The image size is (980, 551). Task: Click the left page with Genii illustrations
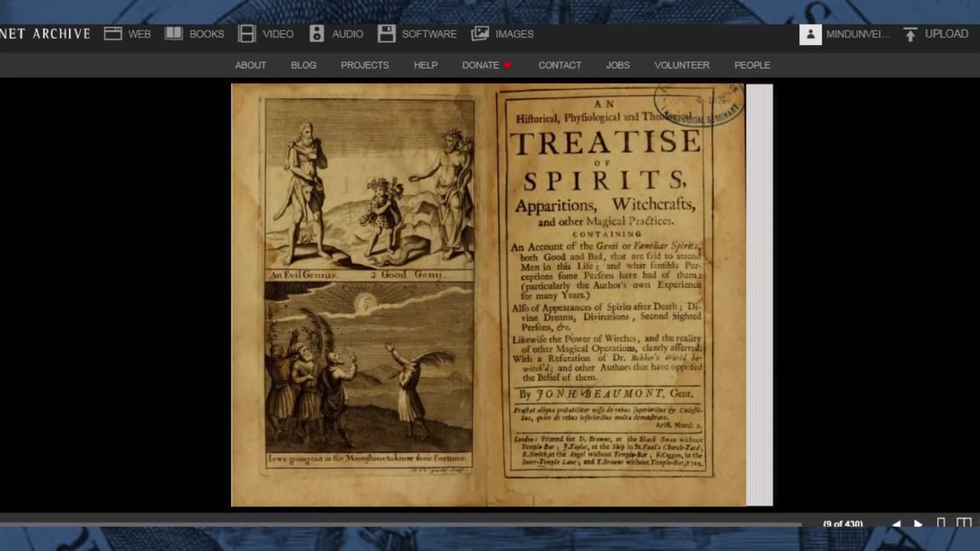359,295
